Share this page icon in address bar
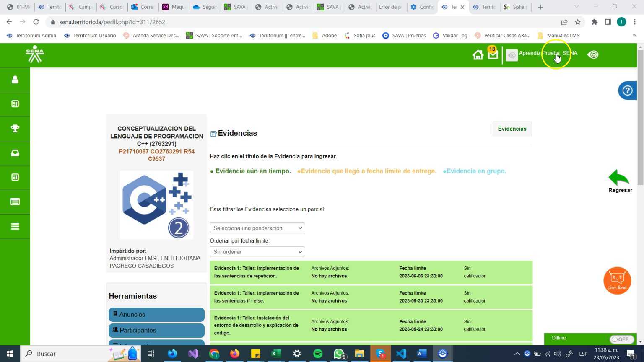This screenshot has width=644, height=362. coord(564,22)
